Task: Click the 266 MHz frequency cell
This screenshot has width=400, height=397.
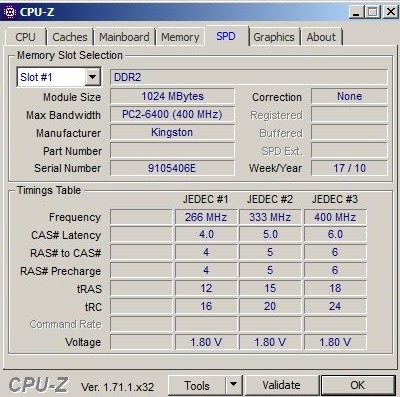Action: point(206,217)
